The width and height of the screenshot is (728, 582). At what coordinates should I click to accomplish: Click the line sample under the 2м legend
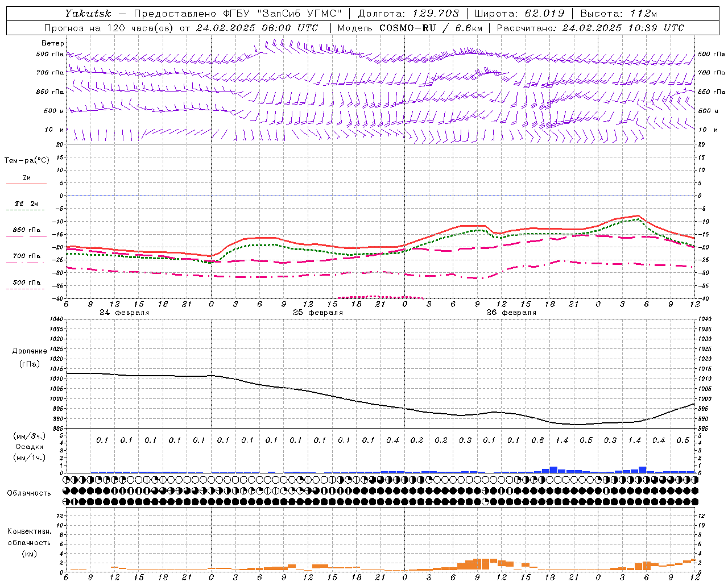pos(26,184)
